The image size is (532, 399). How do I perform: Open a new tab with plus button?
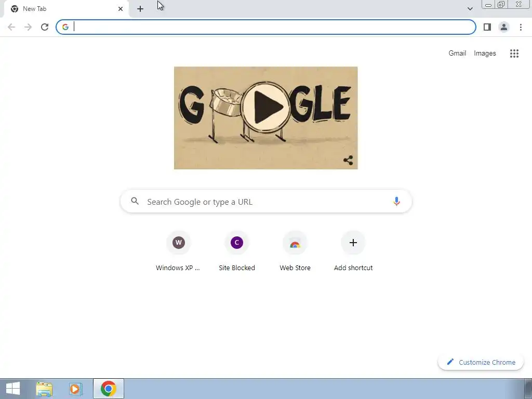[x=140, y=9]
